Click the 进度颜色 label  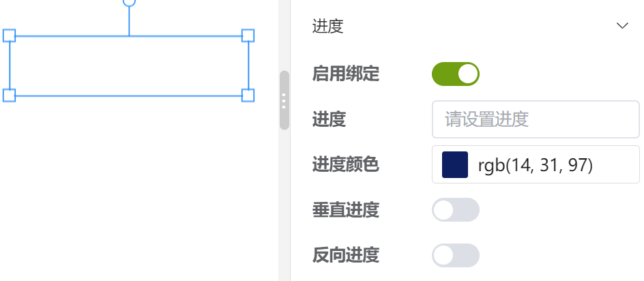click(345, 165)
